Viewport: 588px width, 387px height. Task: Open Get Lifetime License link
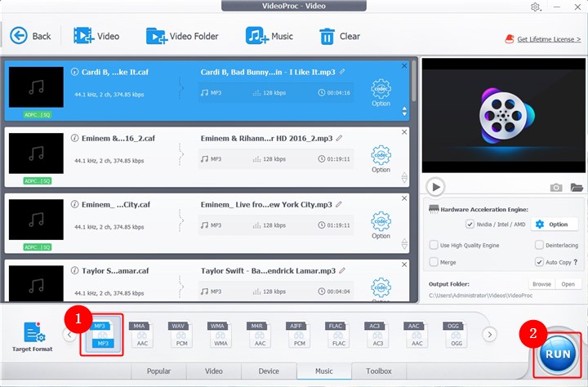point(549,39)
